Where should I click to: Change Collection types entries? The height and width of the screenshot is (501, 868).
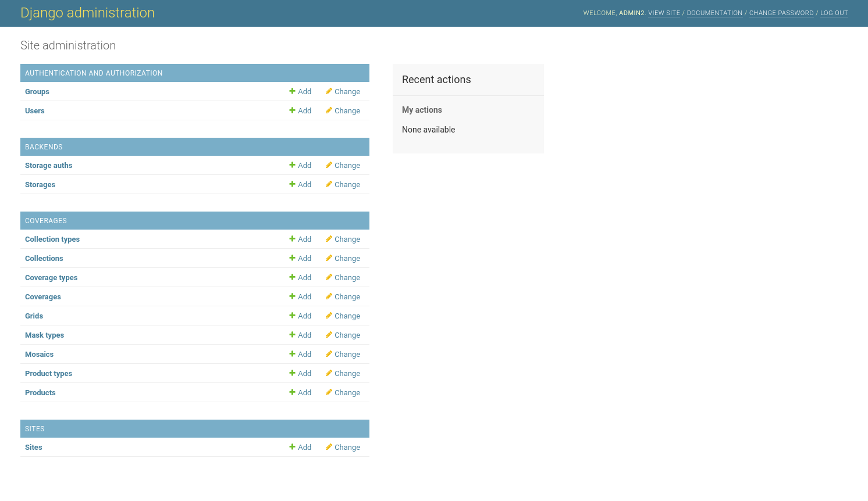pyautogui.click(x=343, y=239)
